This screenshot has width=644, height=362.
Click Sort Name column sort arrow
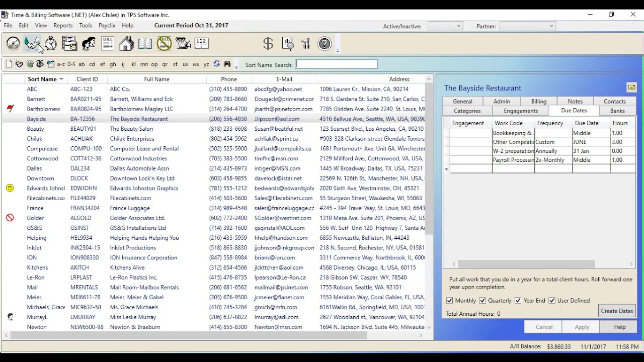(x=61, y=79)
